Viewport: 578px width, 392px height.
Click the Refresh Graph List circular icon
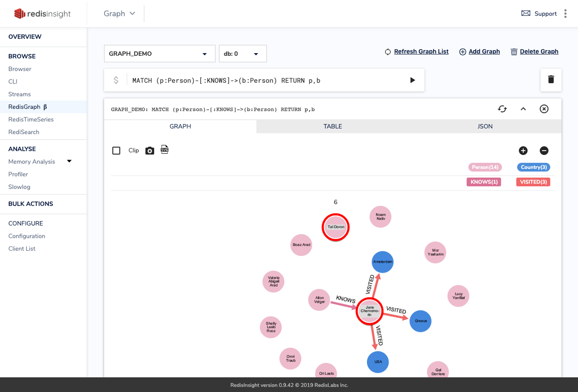[x=388, y=52]
